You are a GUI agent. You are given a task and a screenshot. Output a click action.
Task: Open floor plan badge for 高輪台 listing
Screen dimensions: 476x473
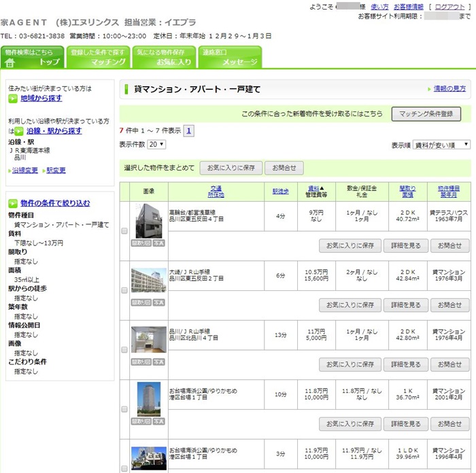[141, 243]
